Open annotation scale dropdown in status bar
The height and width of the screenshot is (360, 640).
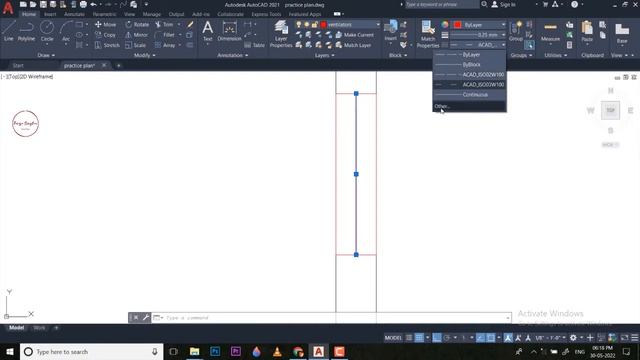click(550, 338)
